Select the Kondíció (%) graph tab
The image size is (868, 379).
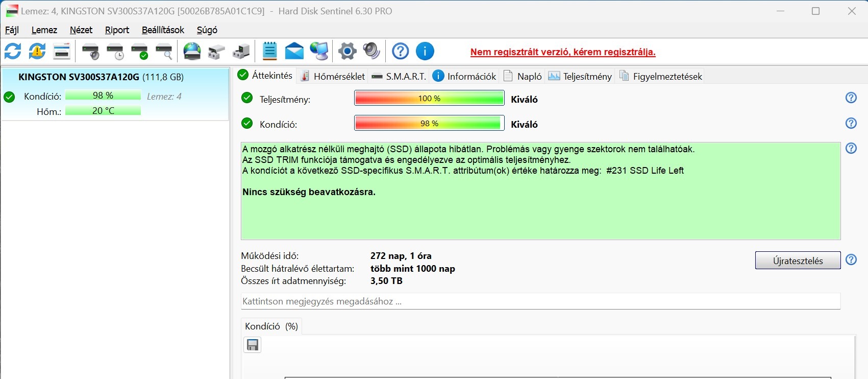(271, 326)
